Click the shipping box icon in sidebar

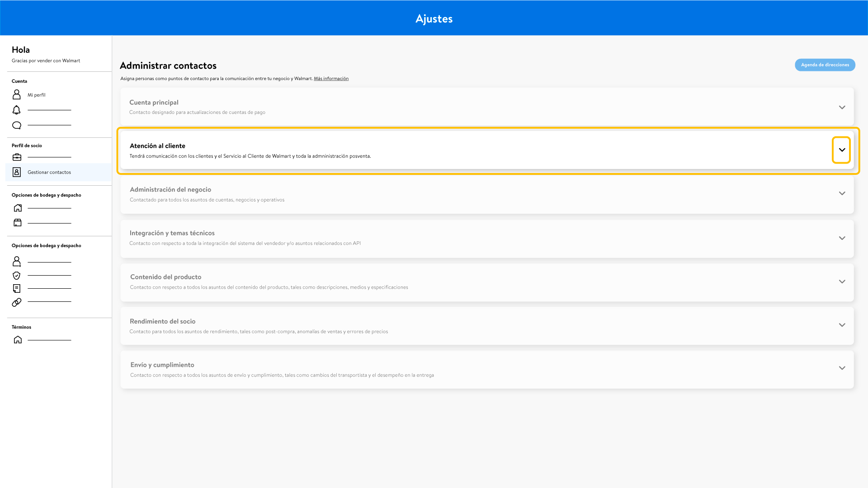coord(18,223)
